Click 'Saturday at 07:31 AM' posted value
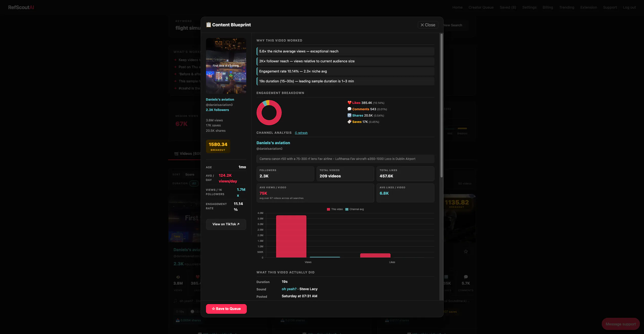Viewport: 644px width, 334px height. click(x=299, y=296)
